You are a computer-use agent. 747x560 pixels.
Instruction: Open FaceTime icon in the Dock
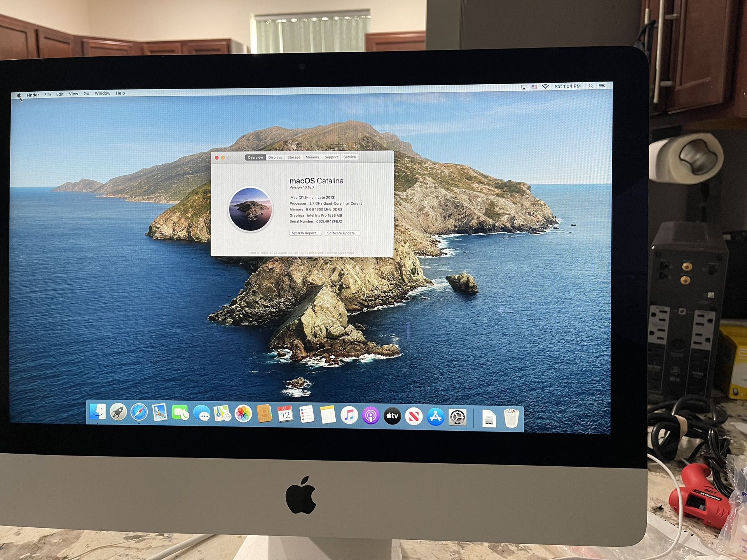180,413
